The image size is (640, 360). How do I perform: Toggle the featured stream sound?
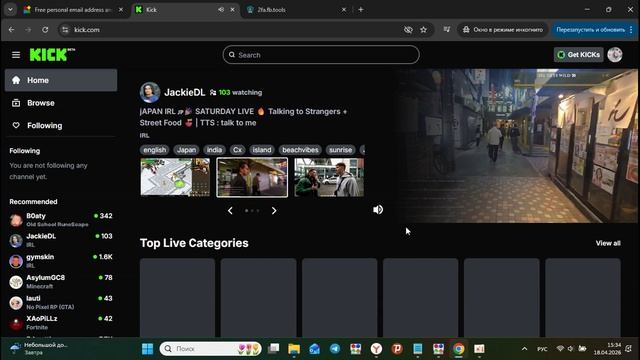378,209
